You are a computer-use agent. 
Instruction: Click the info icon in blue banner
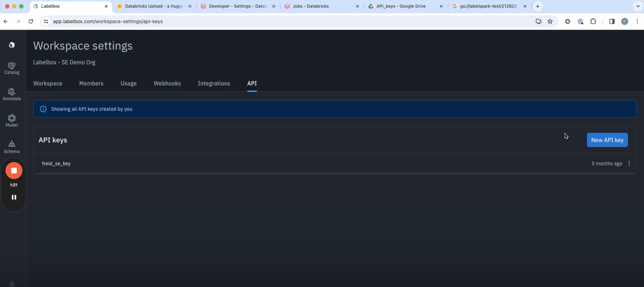pos(43,109)
